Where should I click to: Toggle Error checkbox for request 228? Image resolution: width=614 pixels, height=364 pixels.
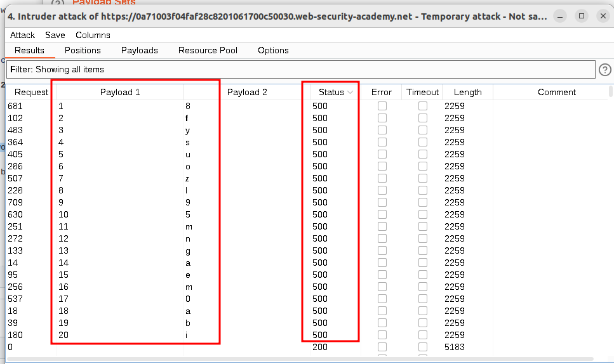point(382,190)
